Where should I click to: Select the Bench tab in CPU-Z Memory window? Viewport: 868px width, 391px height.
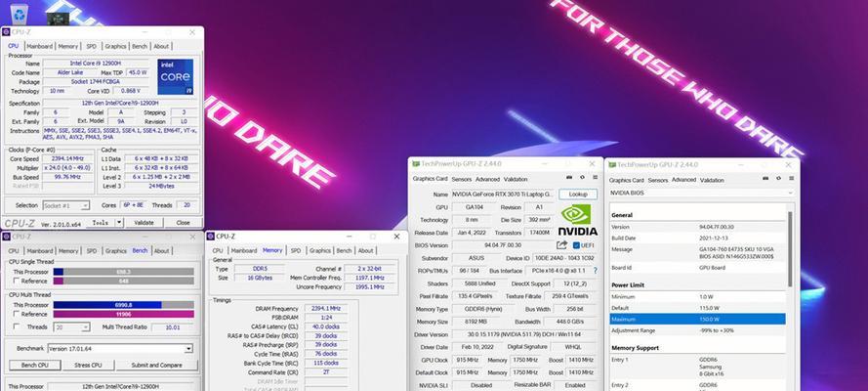(344, 251)
